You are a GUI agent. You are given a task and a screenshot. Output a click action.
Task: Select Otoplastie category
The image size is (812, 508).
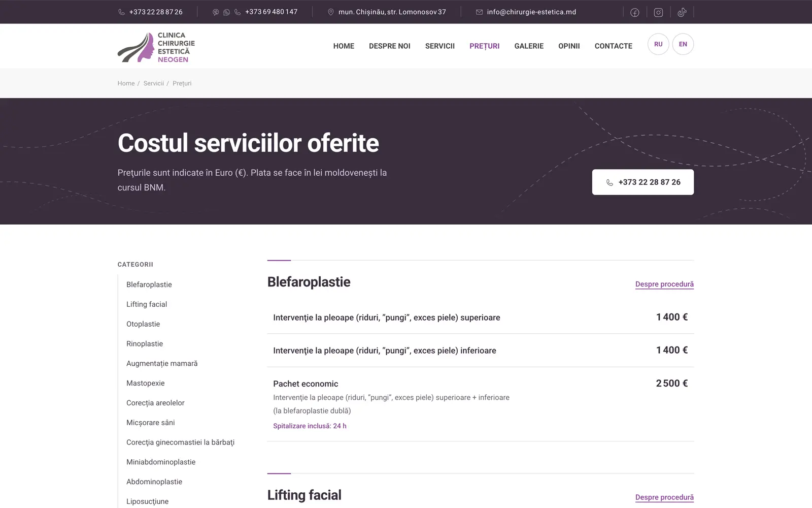point(143,324)
